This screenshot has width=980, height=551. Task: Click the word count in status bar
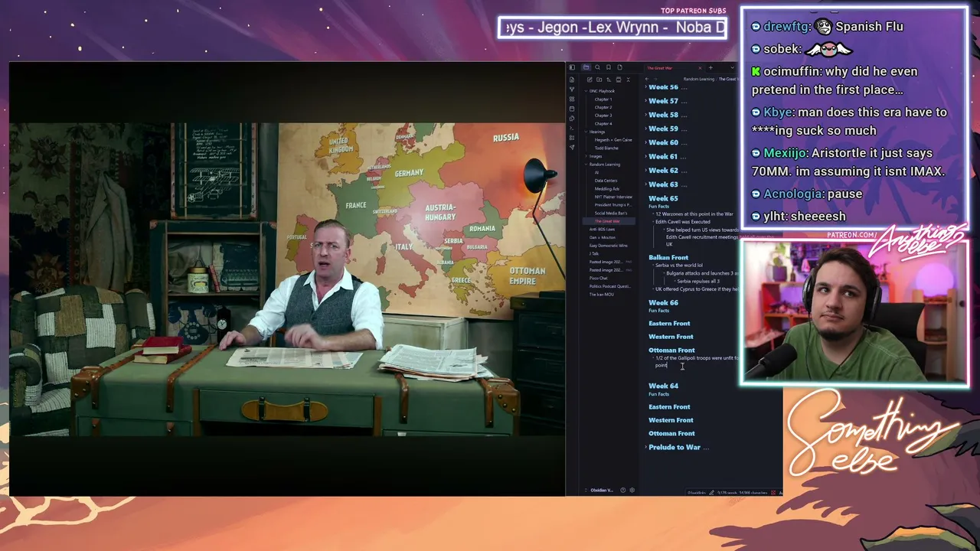point(727,493)
